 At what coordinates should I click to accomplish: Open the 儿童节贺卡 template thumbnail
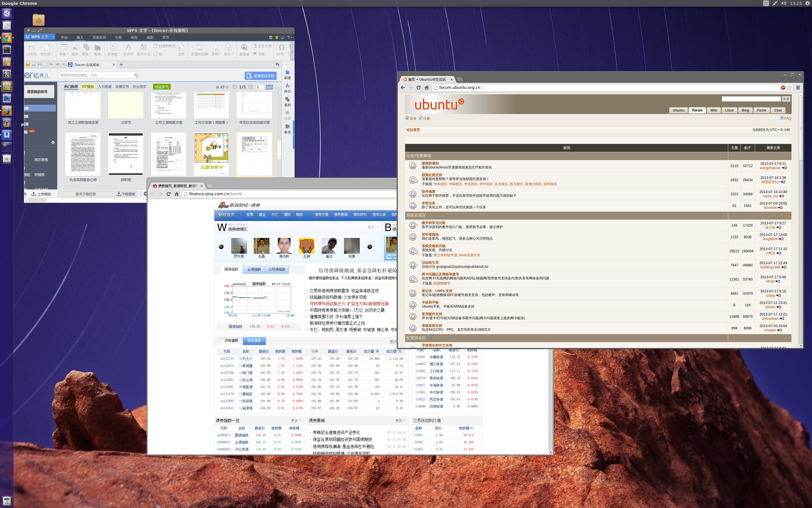(x=211, y=154)
